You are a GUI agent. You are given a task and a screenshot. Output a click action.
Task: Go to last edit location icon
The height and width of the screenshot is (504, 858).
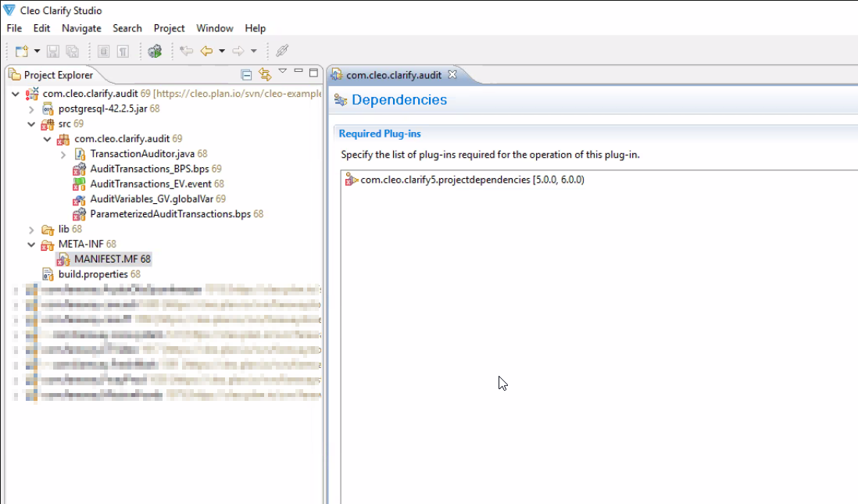tap(187, 51)
